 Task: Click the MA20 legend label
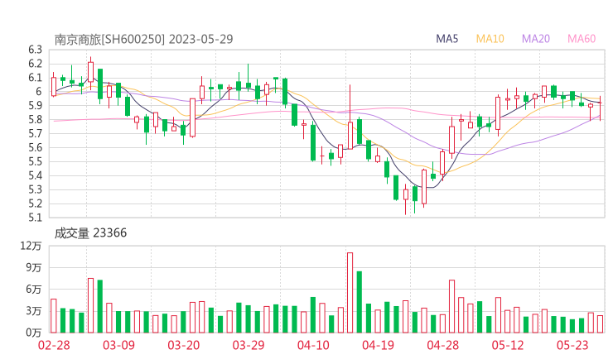click(536, 39)
